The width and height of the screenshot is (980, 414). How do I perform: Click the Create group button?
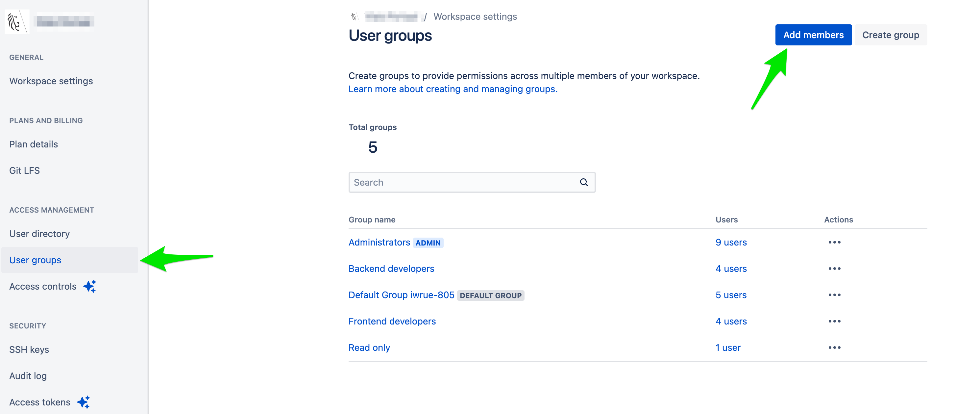tap(890, 35)
